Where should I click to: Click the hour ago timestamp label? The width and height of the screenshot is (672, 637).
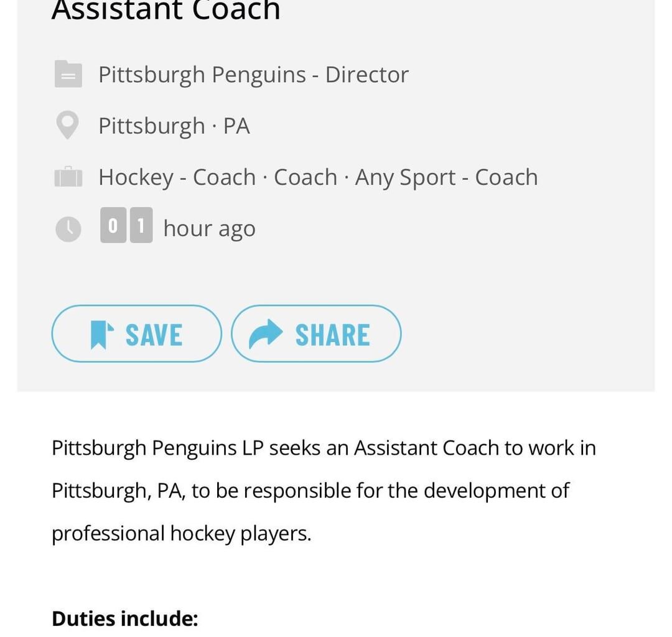(209, 228)
